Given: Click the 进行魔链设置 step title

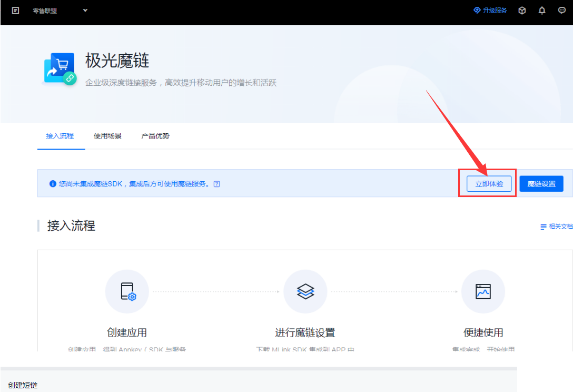Looking at the screenshot, I should click(x=305, y=332).
